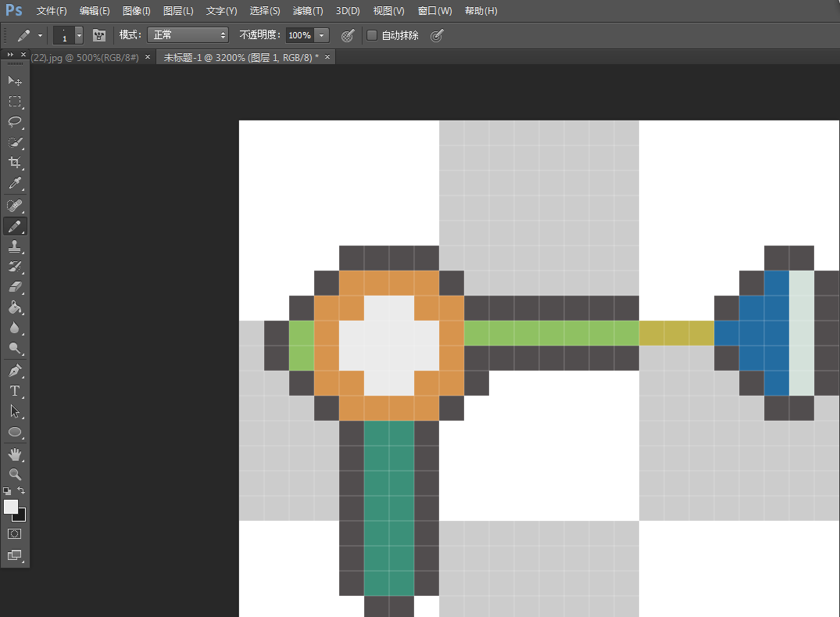Image resolution: width=840 pixels, height=617 pixels.
Task: Pick the Quick Selection tool
Action: coord(15,142)
